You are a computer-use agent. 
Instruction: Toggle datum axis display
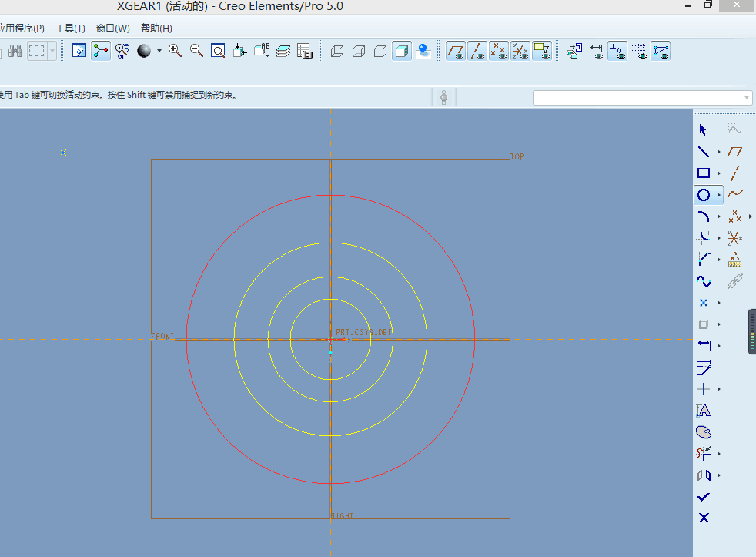click(477, 52)
